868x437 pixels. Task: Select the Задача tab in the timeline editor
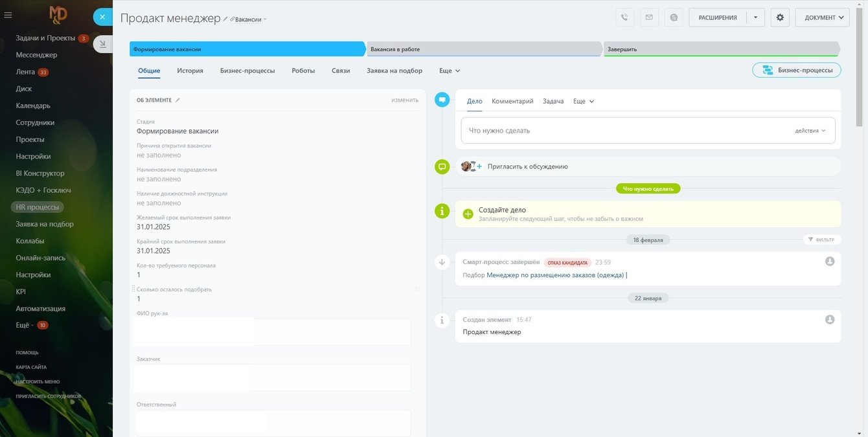[x=553, y=101]
